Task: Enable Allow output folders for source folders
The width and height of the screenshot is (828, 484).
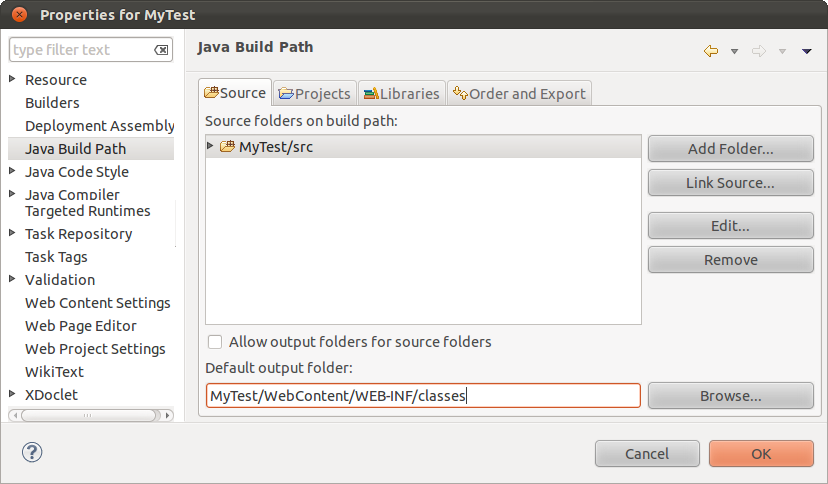Action: tap(215, 342)
